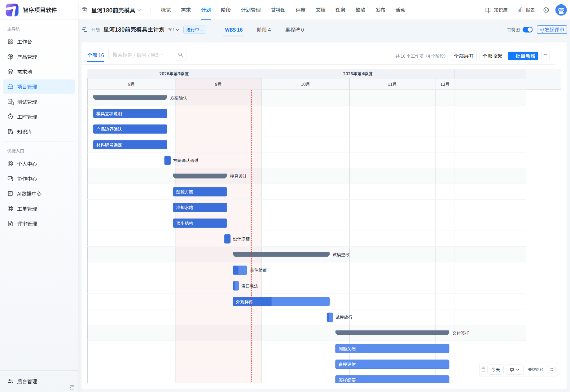570x392 pixels.
Task: Switch to the 需求 tab
Action: [186, 10]
